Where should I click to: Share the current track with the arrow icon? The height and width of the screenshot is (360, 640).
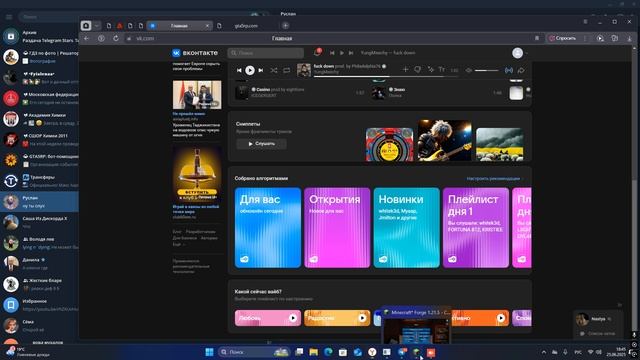(x=521, y=70)
